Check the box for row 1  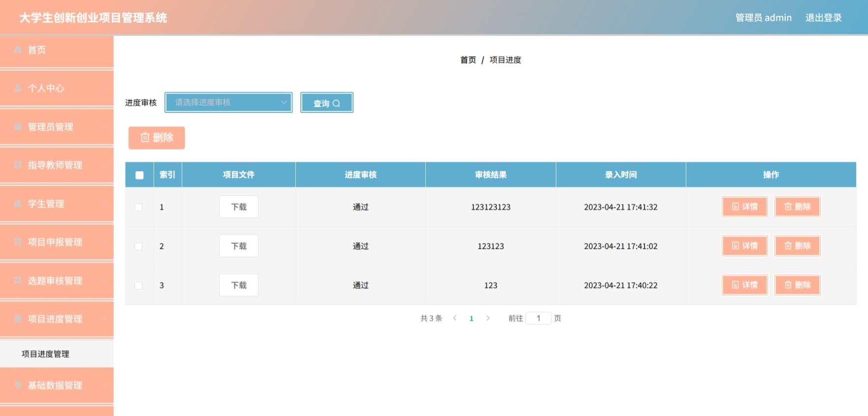click(x=138, y=207)
